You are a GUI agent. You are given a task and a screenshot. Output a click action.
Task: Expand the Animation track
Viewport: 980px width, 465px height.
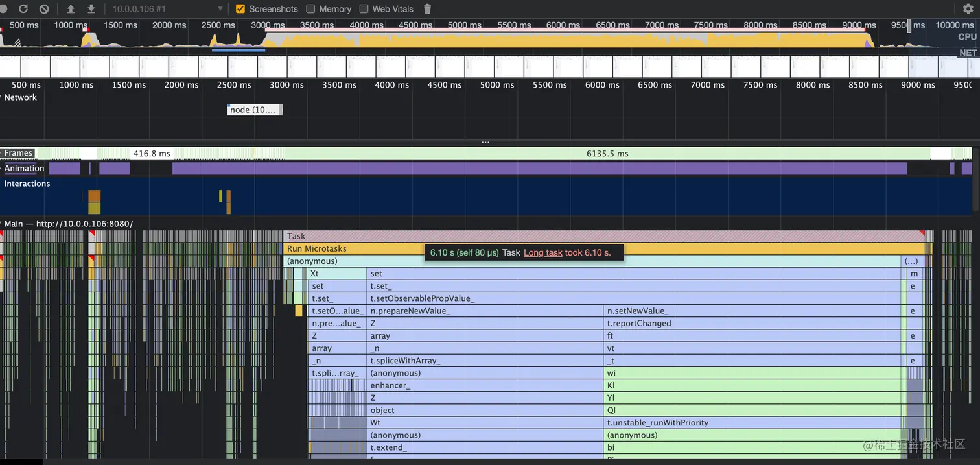23,169
